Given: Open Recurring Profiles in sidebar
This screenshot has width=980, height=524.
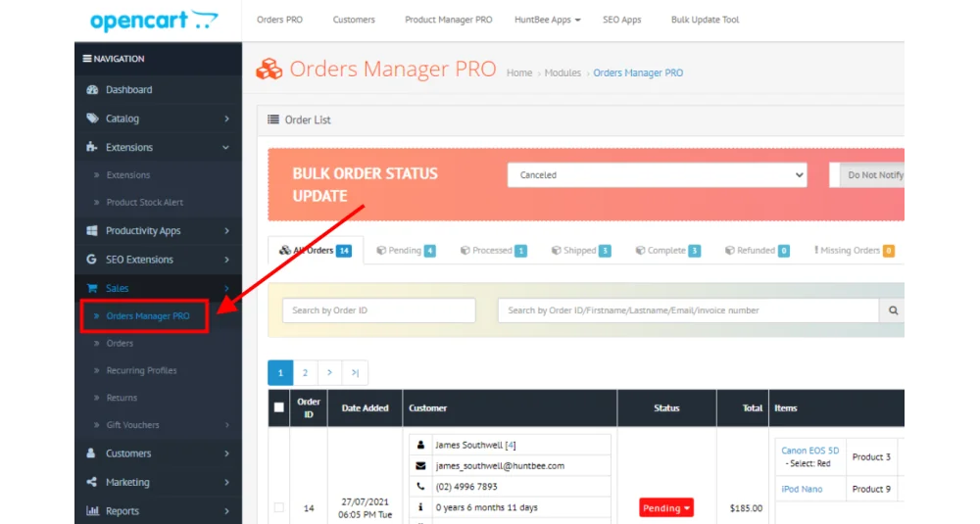Looking at the screenshot, I should pos(141,370).
